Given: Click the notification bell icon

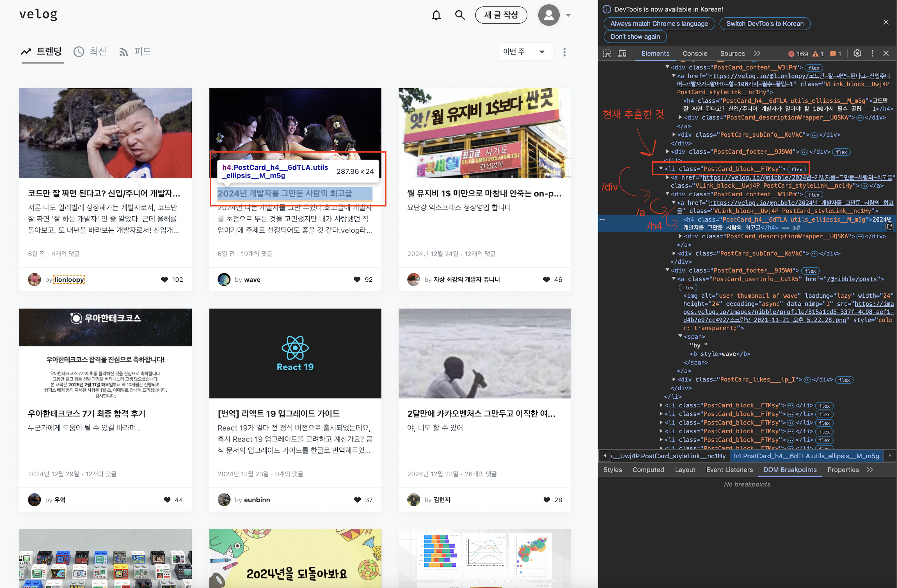Looking at the screenshot, I should pyautogui.click(x=436, y=15).
